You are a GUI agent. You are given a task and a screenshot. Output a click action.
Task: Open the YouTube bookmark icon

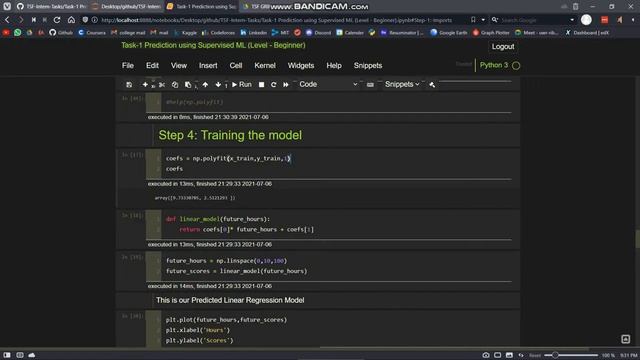[6, 33]
